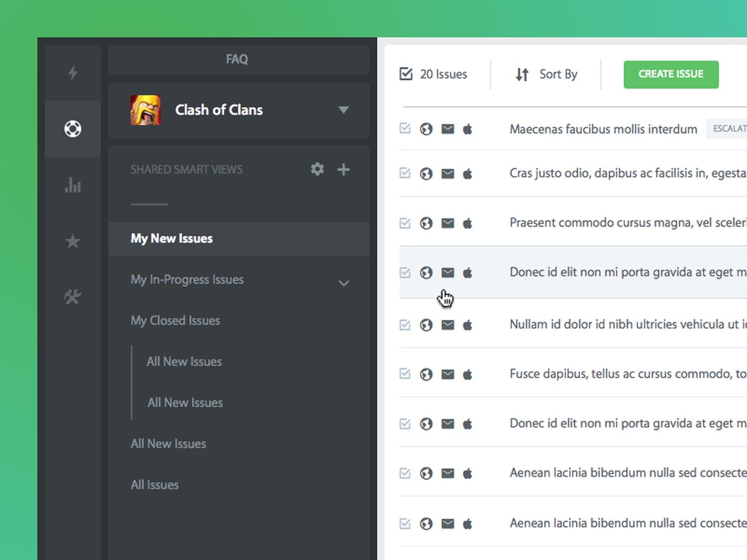Select My Closed Issues view
The height and width of the screenshot is (560, 747).
176,321
